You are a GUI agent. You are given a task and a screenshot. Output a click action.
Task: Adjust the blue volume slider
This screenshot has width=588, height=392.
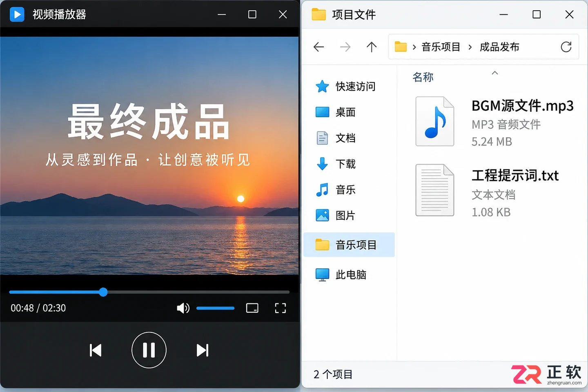[215, 308]
